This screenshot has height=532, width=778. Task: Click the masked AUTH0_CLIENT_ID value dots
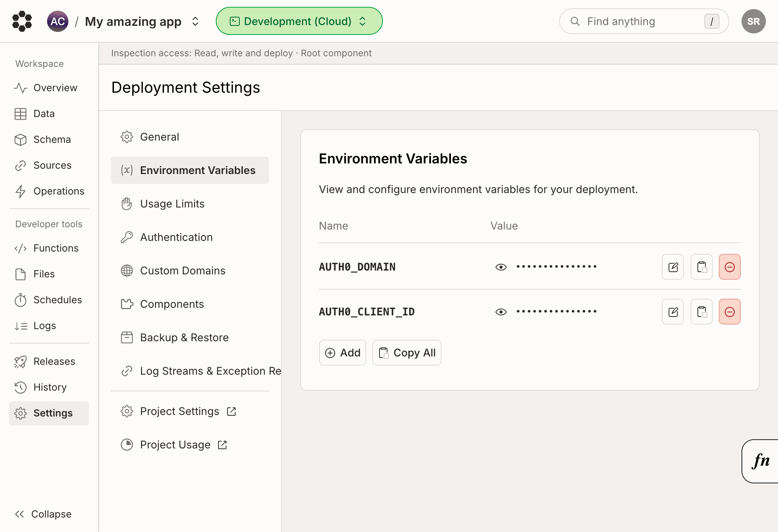tap(557, 312)
